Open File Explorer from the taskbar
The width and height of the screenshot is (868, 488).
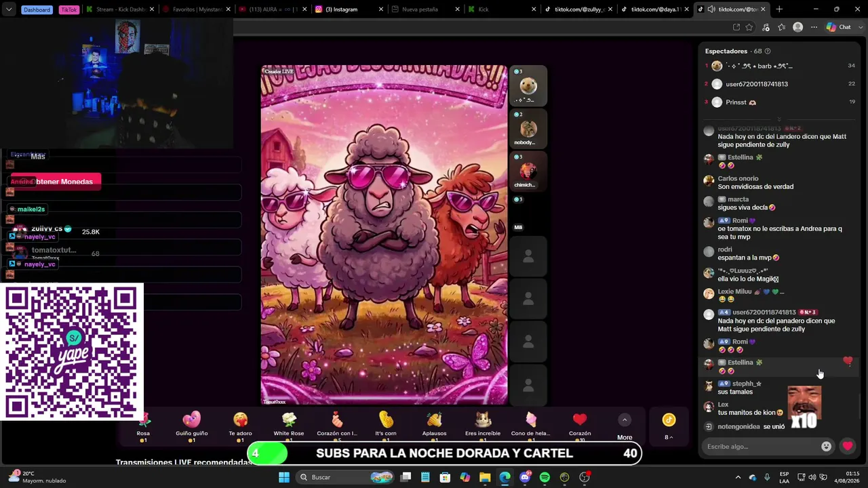[x=485, y=477]
